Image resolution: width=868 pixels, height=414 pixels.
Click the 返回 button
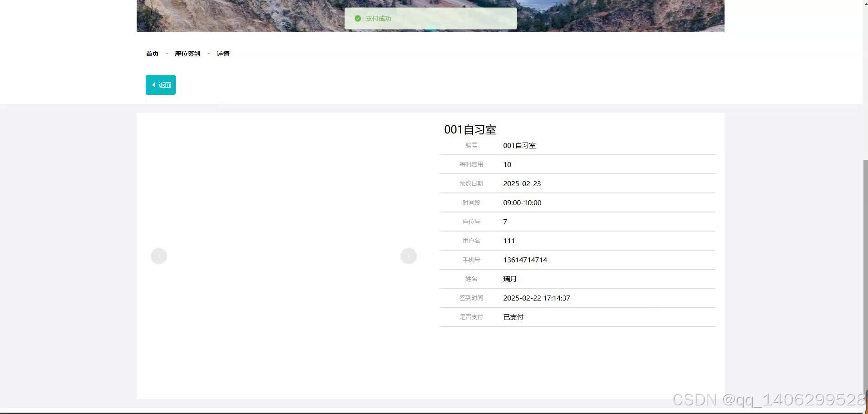[160, 85]
